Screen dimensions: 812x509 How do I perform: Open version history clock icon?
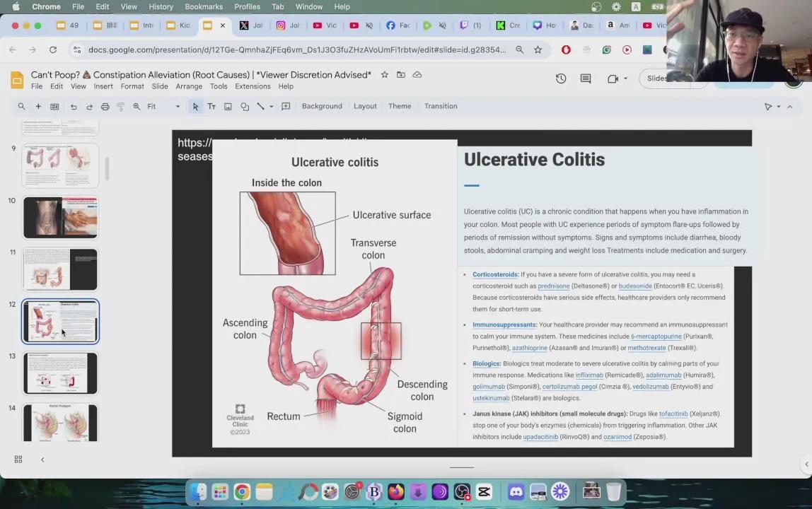point(561,78)
